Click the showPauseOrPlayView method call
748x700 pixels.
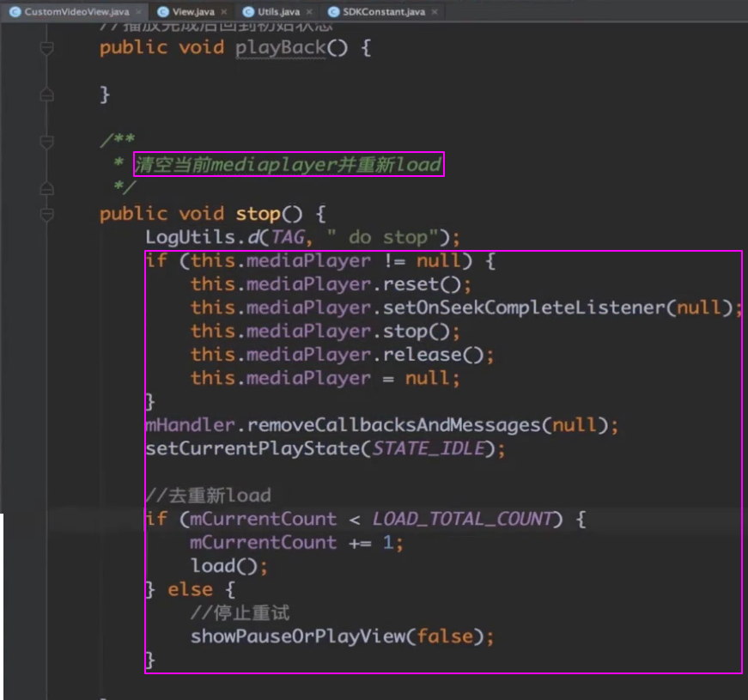(x=297, y=636)
